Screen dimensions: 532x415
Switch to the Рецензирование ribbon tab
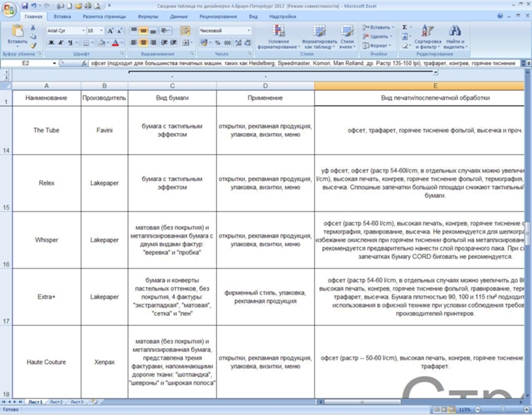pos(218,16)
